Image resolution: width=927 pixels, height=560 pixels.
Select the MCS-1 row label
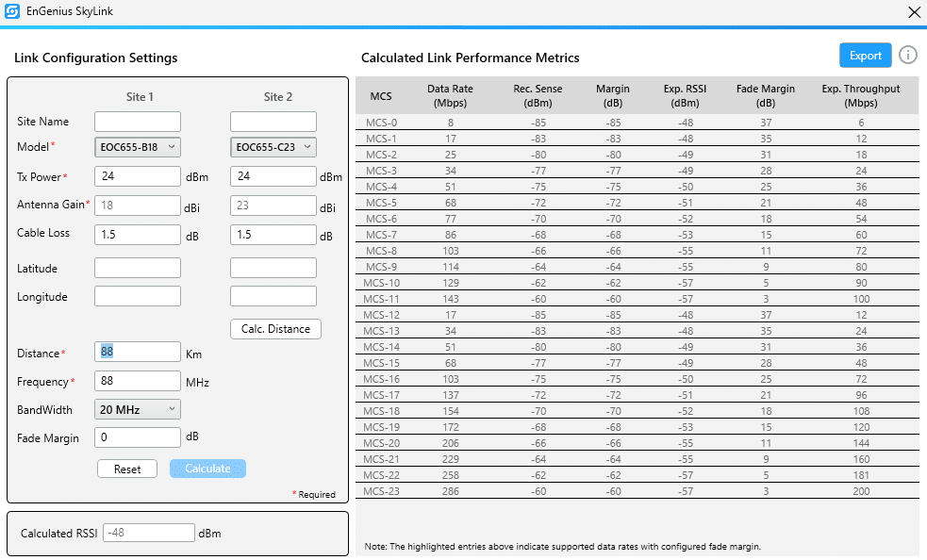(x=381, y=139)
